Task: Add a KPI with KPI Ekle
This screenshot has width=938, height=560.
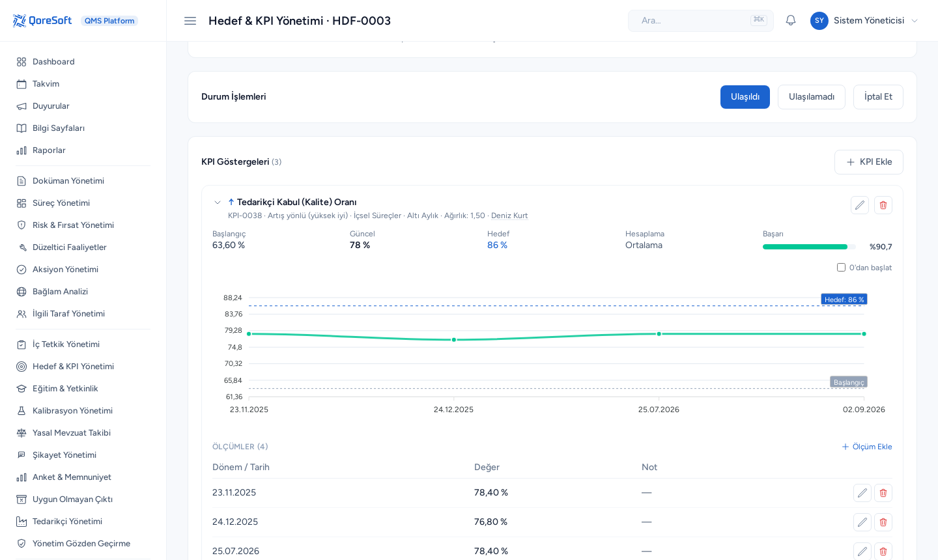Action: pos(869,162)
